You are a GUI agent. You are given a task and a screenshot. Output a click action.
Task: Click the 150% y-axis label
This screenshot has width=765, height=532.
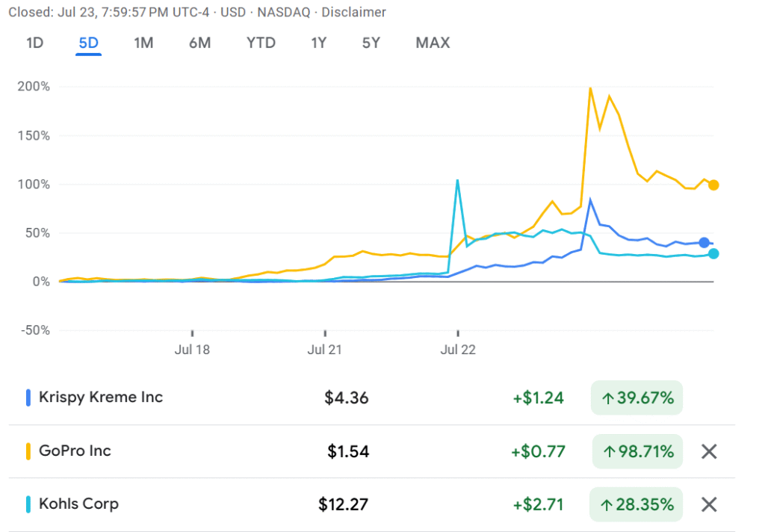(x=34, y=136)
